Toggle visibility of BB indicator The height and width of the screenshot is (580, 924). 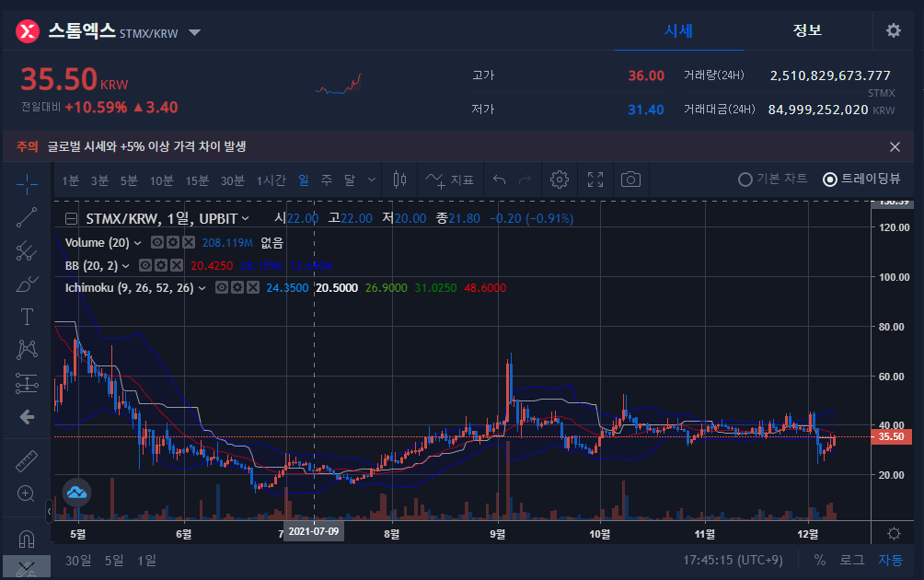(145, 265)
